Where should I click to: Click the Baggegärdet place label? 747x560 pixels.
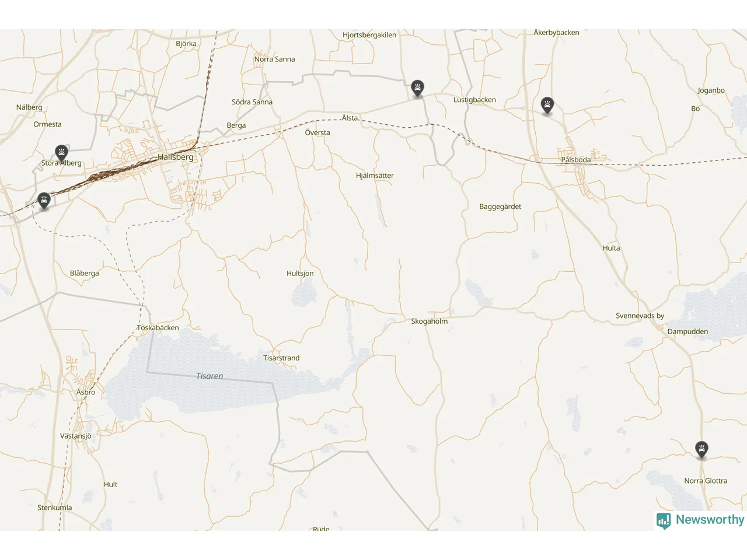click(500, 206)
